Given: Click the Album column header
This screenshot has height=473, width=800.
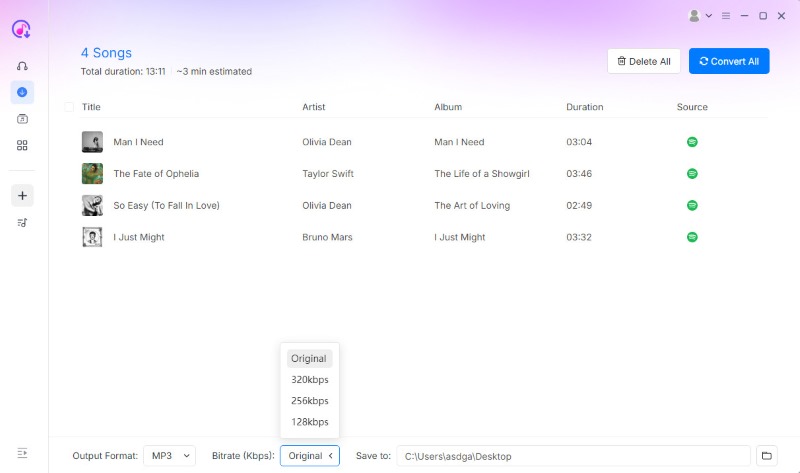Looking at the screenshot, I should 448,107.
